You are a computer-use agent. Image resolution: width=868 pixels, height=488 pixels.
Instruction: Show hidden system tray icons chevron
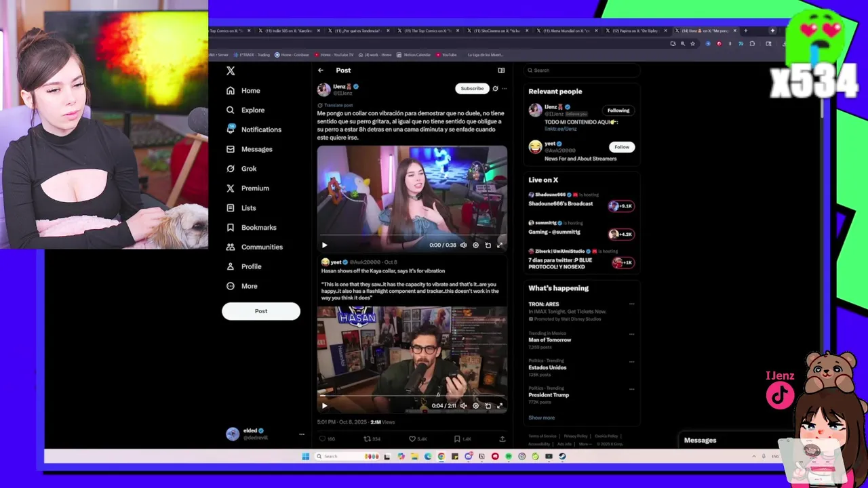tap(754, 456)
